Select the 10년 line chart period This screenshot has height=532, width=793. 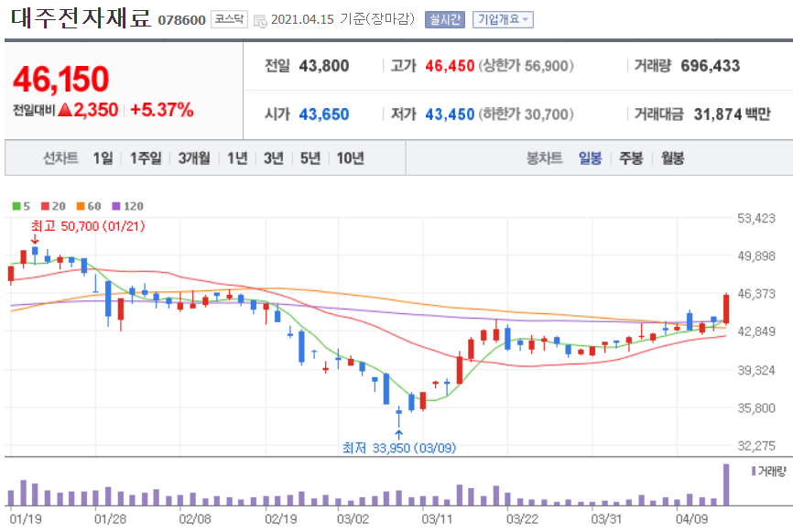pyautogui.click(x=350, y=158)
